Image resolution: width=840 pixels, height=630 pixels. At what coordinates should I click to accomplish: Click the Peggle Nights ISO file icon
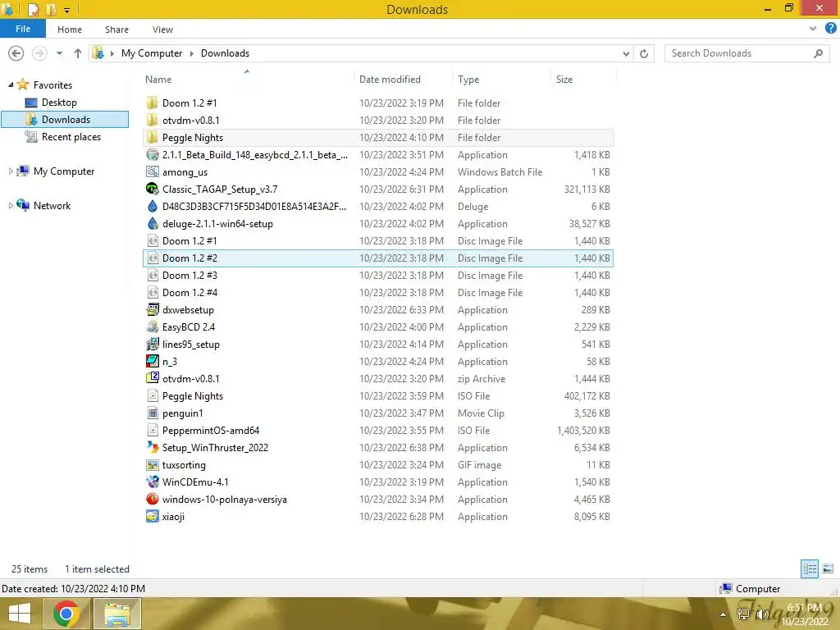[x=152, y=396]
